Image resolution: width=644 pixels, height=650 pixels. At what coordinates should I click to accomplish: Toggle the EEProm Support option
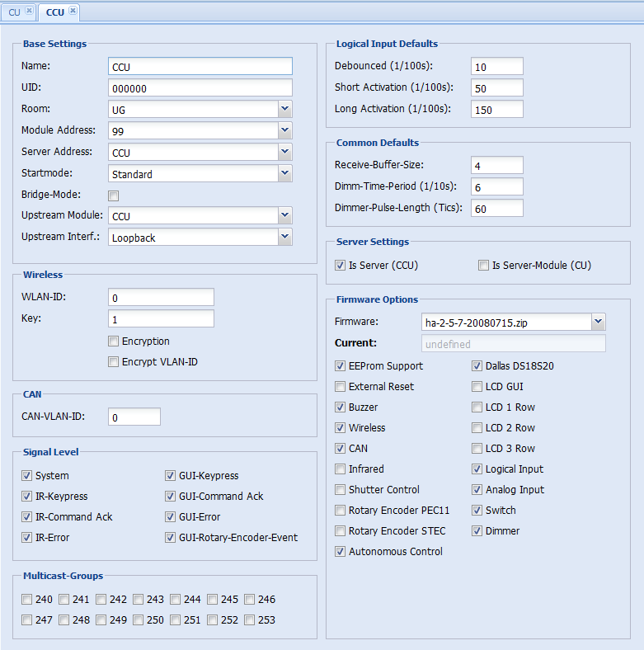[x=341, y=366]
